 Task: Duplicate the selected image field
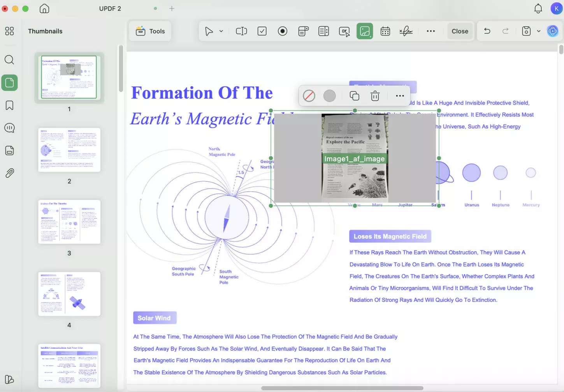pos(354,96)
